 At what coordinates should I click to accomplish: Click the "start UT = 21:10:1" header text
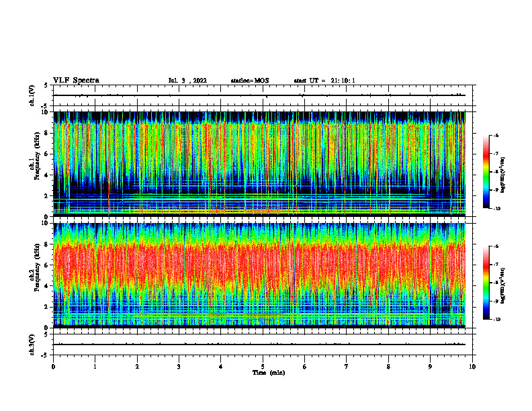pos(324,81)
